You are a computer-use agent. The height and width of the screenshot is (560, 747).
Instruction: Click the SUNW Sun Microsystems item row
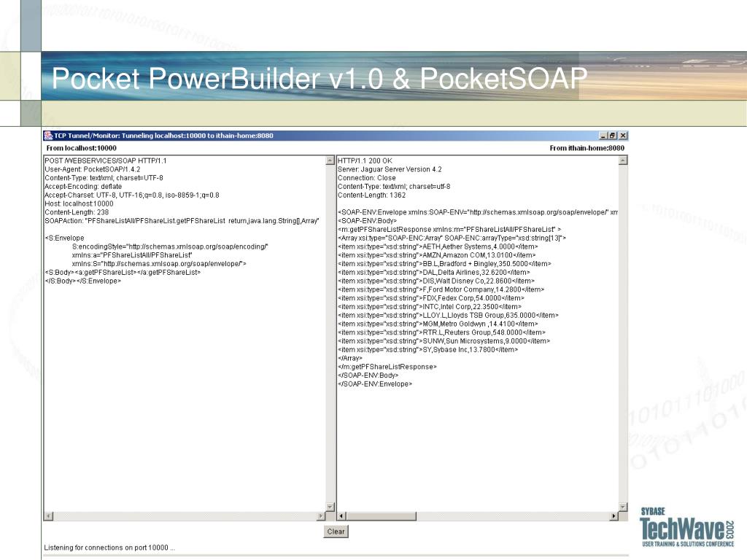[444, 341]
